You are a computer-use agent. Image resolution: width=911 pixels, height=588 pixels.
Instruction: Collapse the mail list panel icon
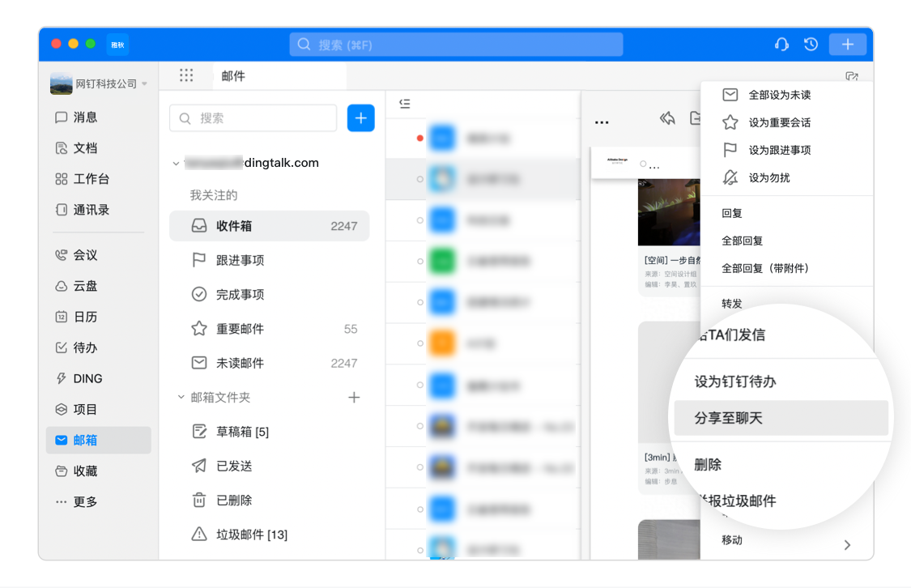tap(405, 104)
